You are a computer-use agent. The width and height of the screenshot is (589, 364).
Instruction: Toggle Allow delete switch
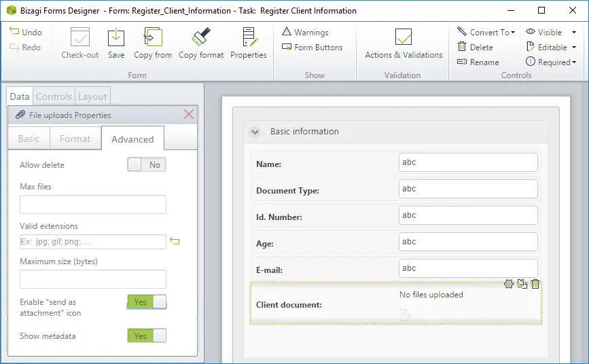pyautogui.click(x=147, y=164)
